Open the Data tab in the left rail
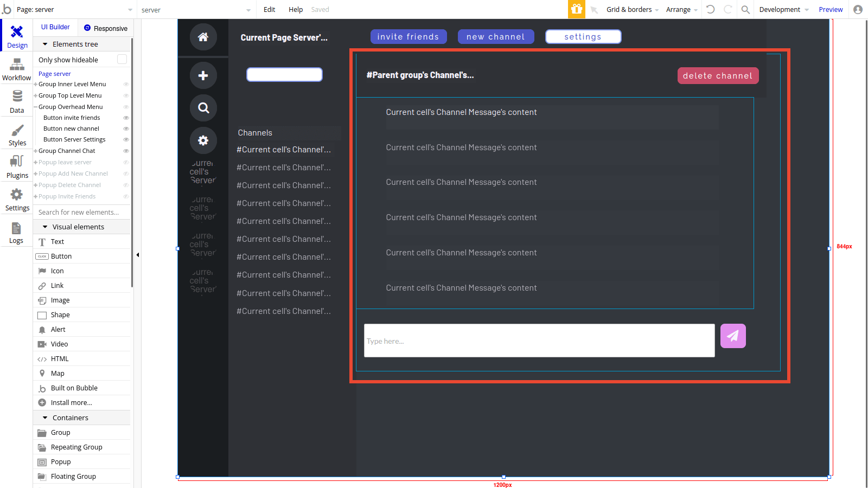The height and width of the screenshot is (488, 868). (x=16, y=102)
